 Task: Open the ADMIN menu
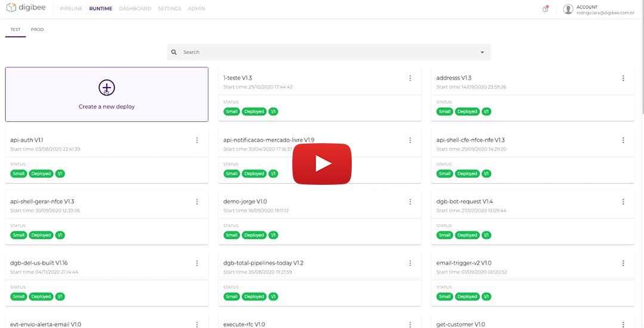[x=196, y=8]
